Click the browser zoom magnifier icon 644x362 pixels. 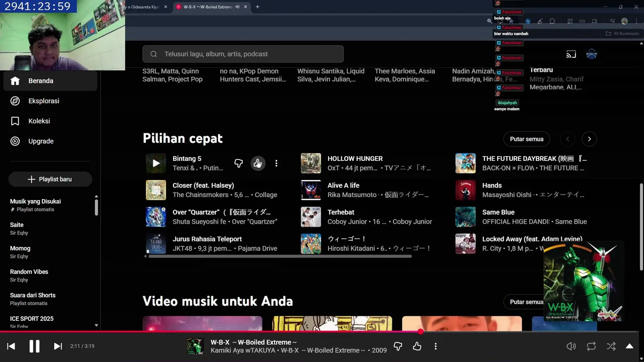click(x=490, y=21)
